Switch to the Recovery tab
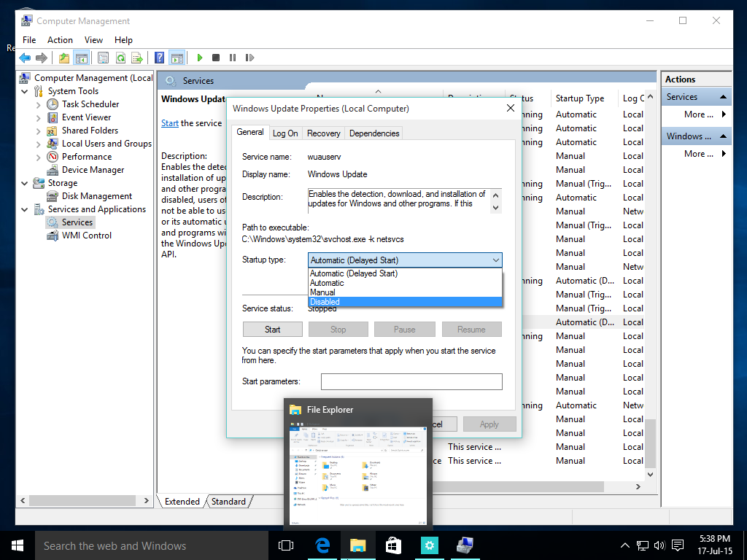 tap(323, 133)
